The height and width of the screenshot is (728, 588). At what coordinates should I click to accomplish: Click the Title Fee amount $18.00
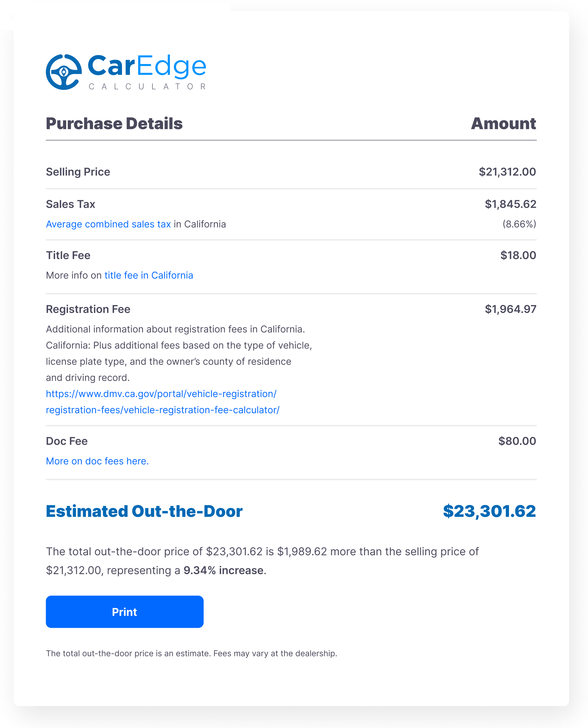(518, 255)
